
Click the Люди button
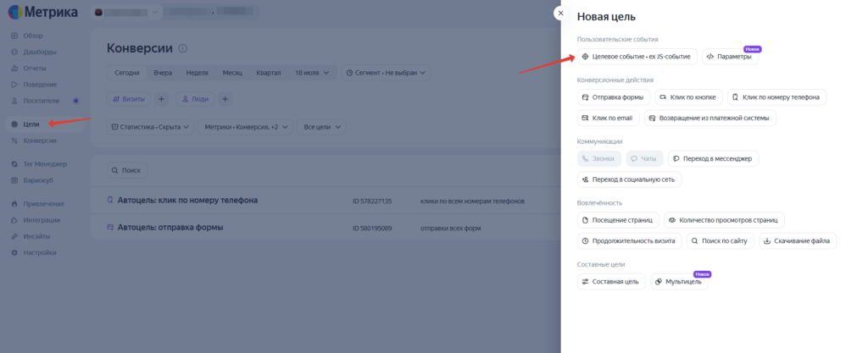tap(196, 99)
